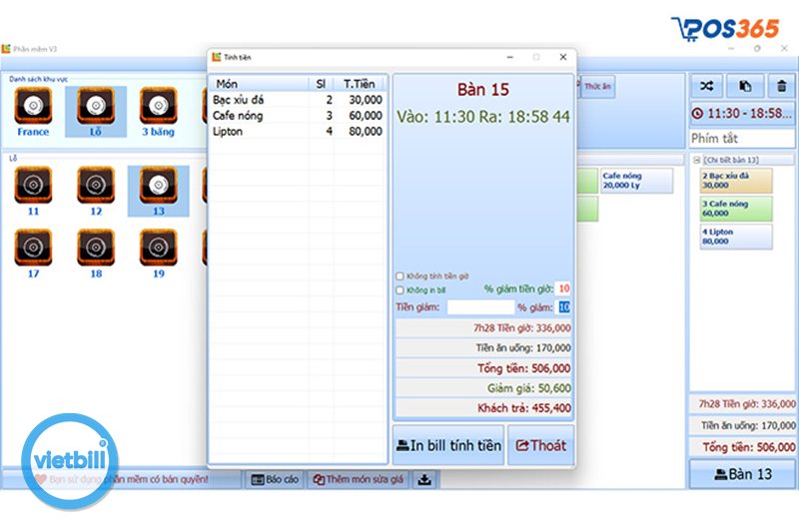Enable the Không tính tiền giờ checkbox
Image resolution: width=799 pixels, height=532 pixels.
[400, 276]
